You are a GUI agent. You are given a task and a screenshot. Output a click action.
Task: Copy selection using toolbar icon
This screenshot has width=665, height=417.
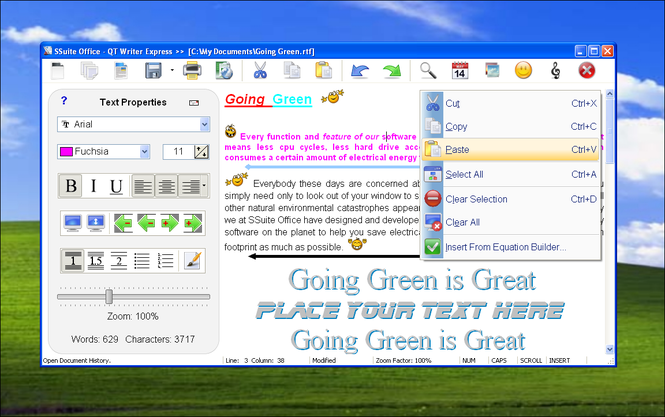[x=292, y=70]
